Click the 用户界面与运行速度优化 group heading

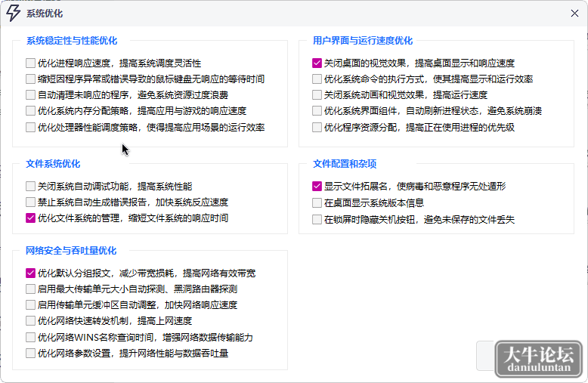(363, 41)
